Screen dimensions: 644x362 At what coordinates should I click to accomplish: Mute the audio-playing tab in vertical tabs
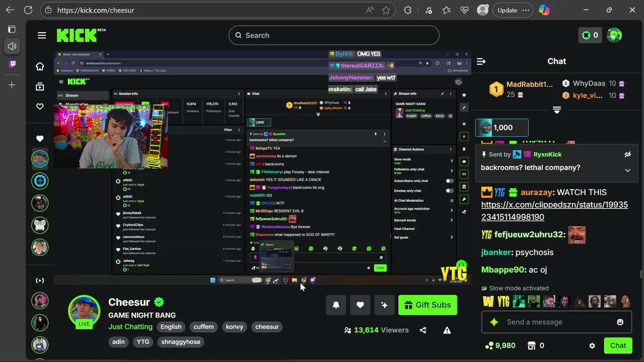(12, 46)
